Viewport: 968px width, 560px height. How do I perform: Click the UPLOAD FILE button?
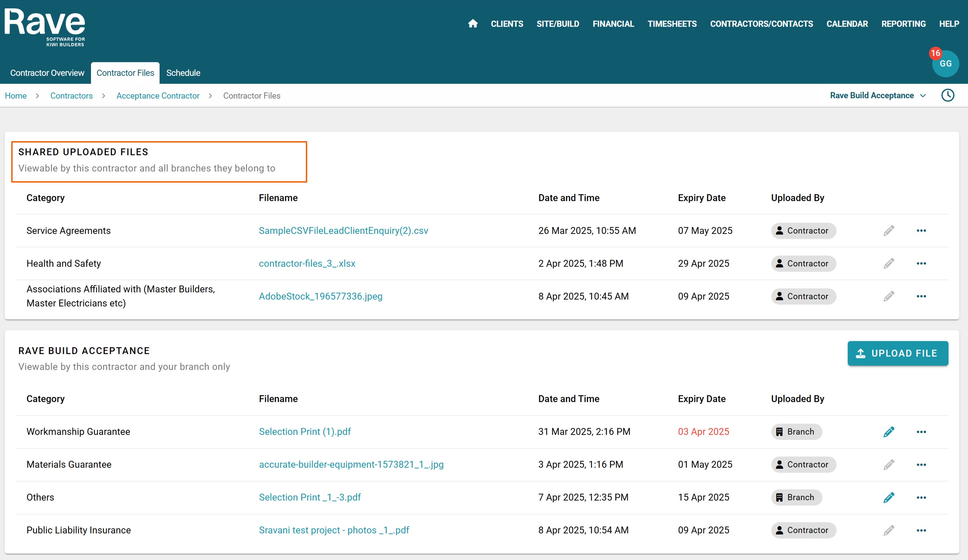897,353
